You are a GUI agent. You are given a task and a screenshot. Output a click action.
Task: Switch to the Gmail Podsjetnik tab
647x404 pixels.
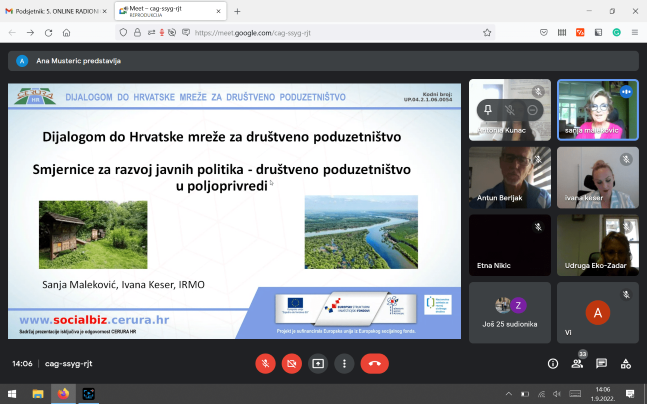[53, 11]
